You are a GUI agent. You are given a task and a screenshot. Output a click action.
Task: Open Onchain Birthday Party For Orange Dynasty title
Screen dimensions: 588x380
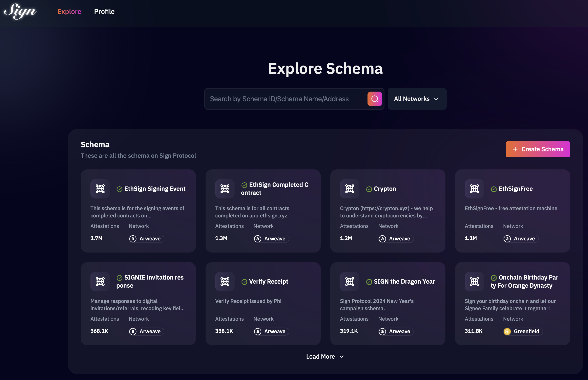click(525, 282)
